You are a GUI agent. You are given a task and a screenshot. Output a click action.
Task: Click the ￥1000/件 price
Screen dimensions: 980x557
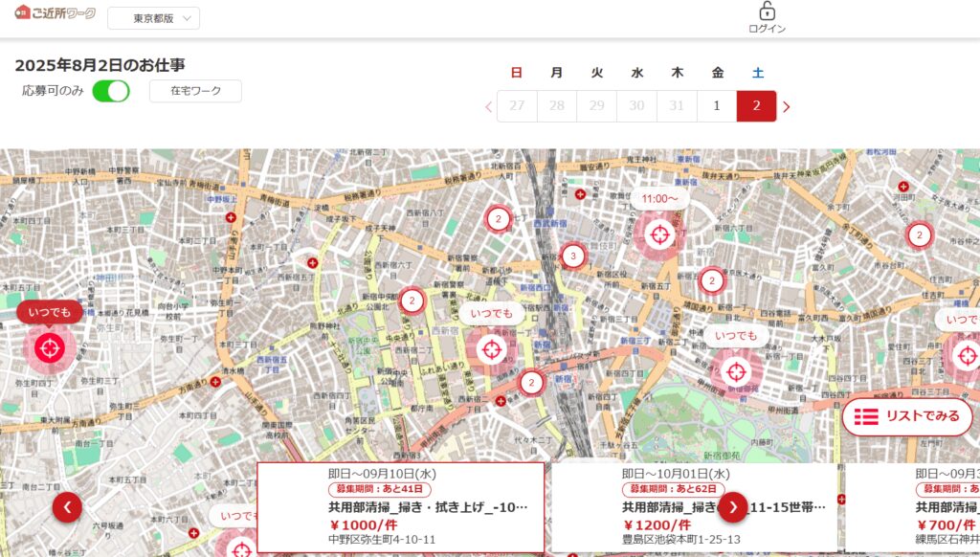click(363, 525)
